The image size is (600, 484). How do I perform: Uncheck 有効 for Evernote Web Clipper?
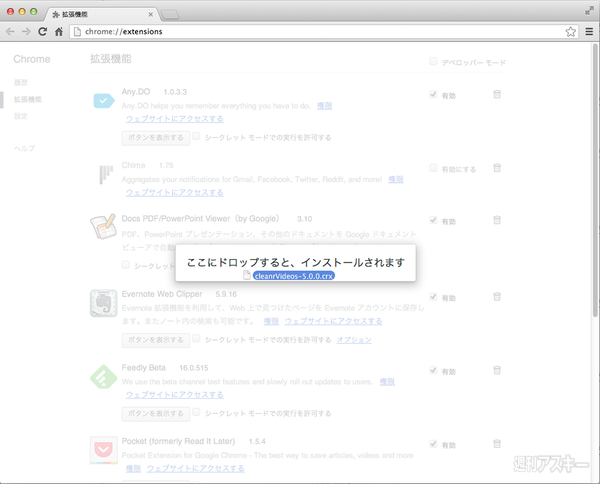433,297
